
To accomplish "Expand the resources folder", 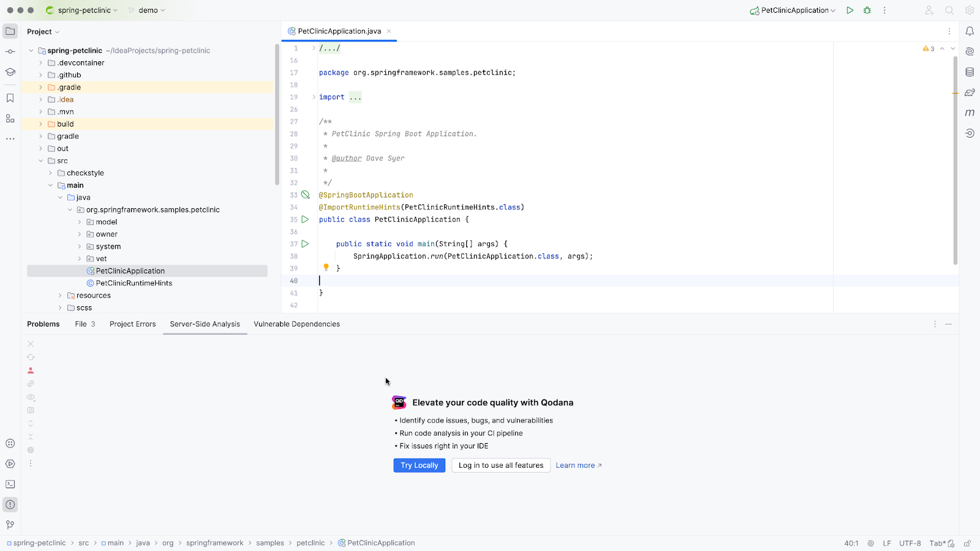I will [60, 296].
